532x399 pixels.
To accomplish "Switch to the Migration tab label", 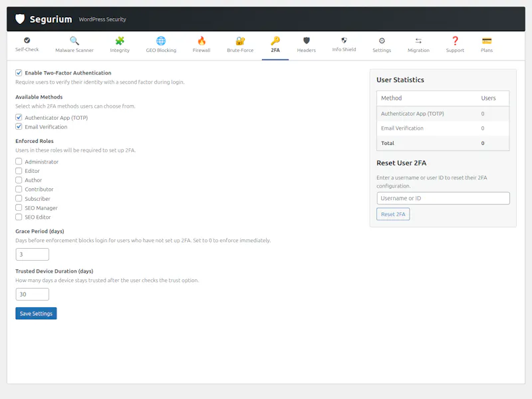I will click(418, 51).
